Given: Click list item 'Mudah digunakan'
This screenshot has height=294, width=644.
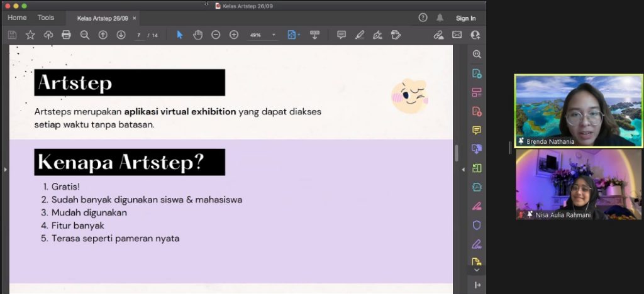Looking at the screenshot, I should (x=89, y=213).
